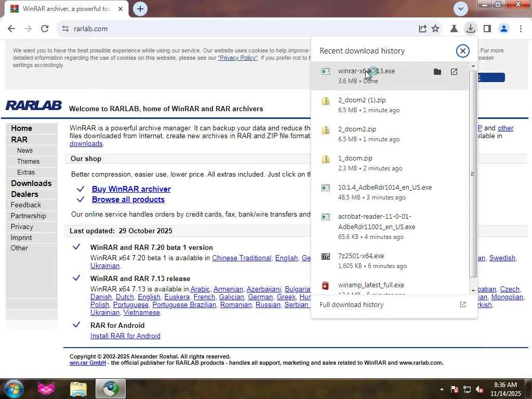
Task: Select winrar-x64 exe download entry
Action: [390, 76]
